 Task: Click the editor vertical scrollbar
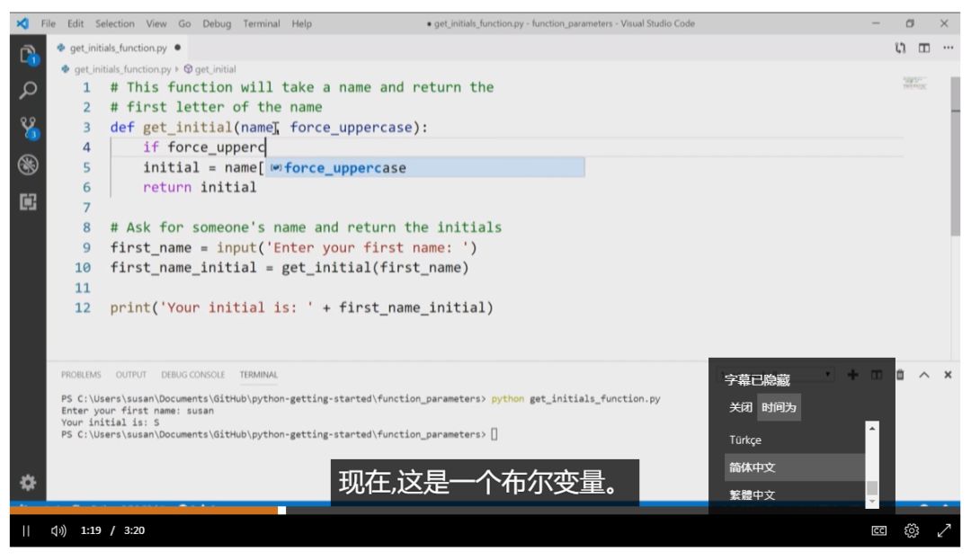click(956, 156)
